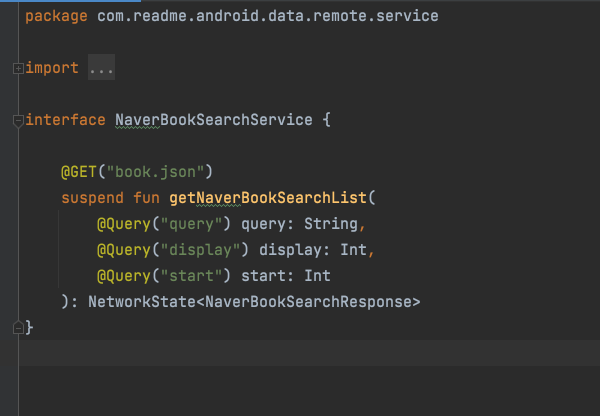The height and width of the screenshot is (416, 600).
Task: Click the folded import ellipsis placeholder
Action: [x=101, y=67]
